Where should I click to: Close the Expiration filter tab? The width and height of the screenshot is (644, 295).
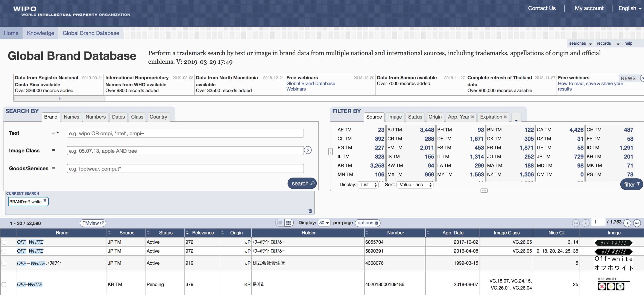[505, 117]
